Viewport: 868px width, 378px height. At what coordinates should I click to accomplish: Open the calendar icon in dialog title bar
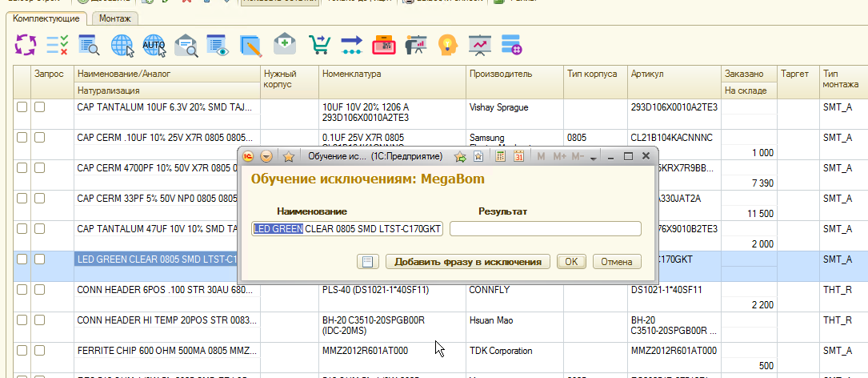point(518,156)
